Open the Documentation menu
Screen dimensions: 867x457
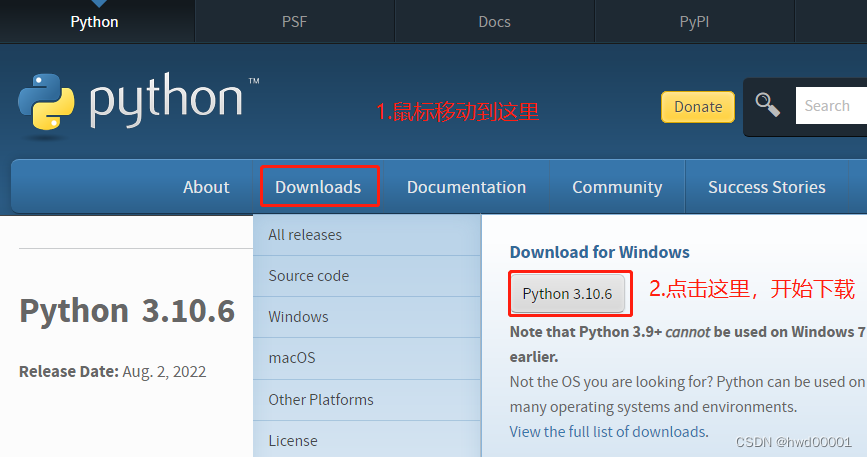pyautogui.click(x=466, y=187)
